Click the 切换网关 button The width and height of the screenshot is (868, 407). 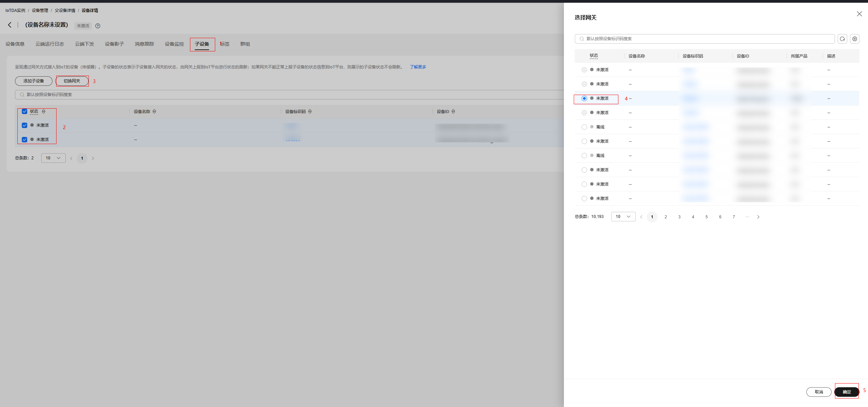pyautogui.click(x=72, y=81)
